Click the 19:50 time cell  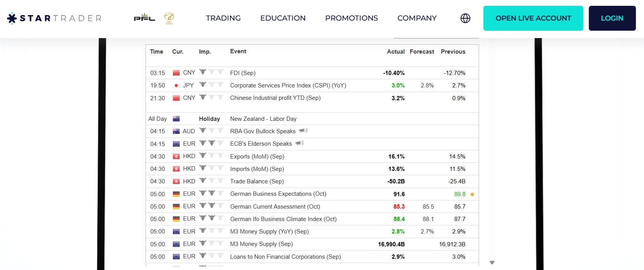click(158, 85)
